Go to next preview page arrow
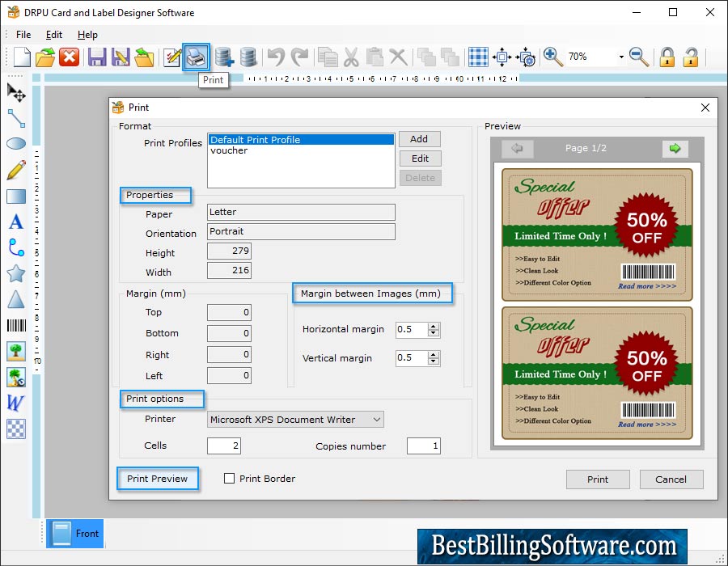Screen dimensions: 728x566 coord(675,149)
